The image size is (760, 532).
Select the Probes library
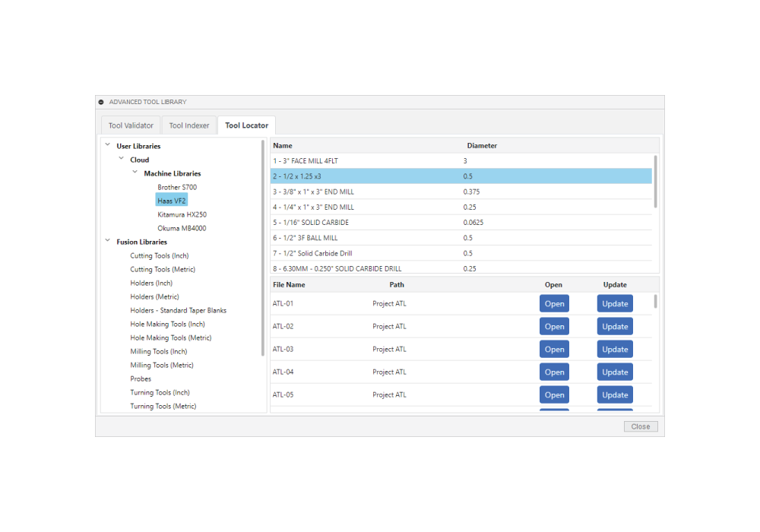point(141,378)
